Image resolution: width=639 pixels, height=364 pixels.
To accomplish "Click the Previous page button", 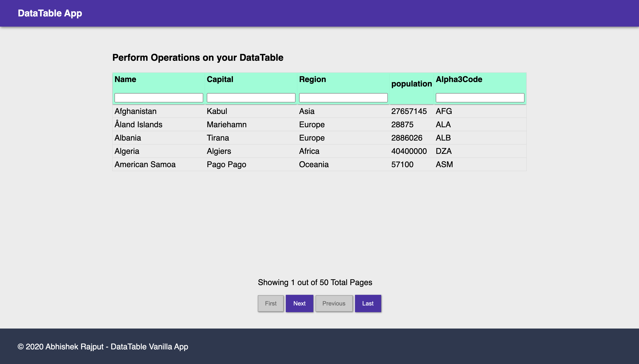I will (x=334, y=303).
